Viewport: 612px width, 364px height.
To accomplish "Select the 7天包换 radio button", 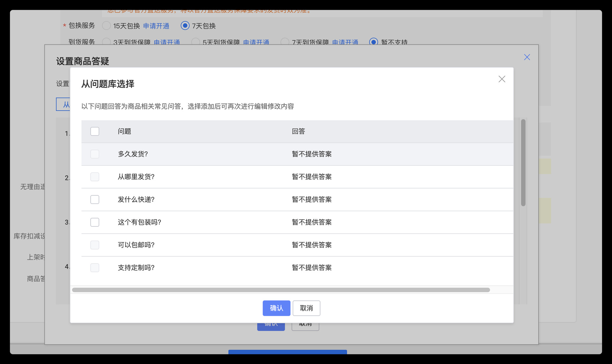I will click(x=185, y=25).
